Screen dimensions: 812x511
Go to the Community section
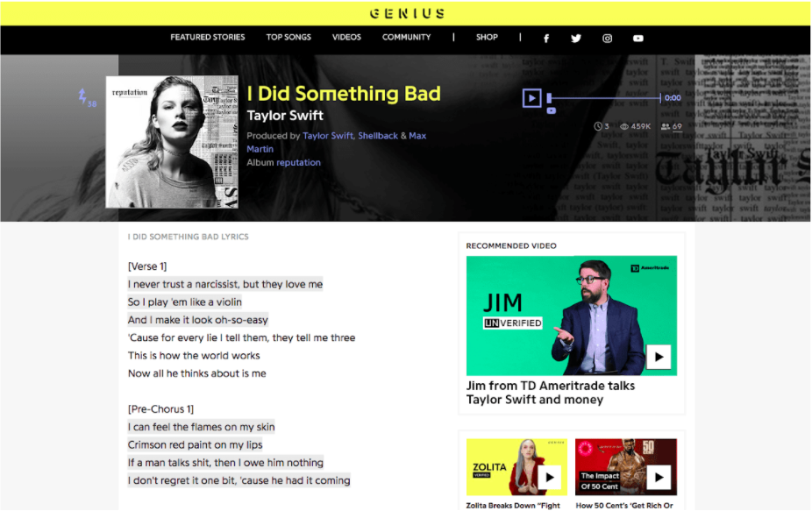pyautogui.click(x=407, y=38)
